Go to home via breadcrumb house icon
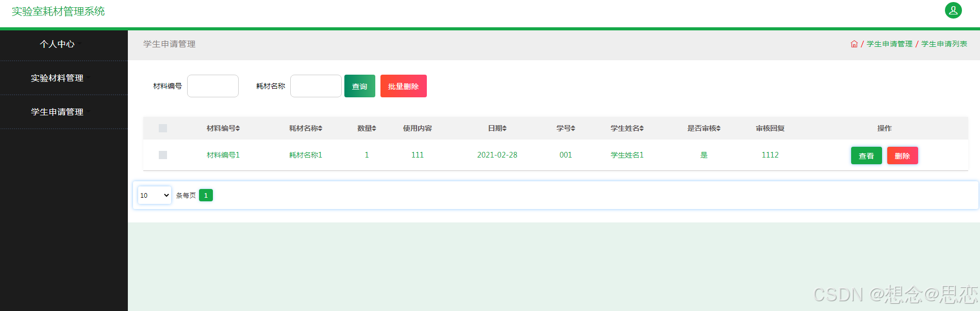The width and height of the screenshot is (980, 311). point(854,44)
